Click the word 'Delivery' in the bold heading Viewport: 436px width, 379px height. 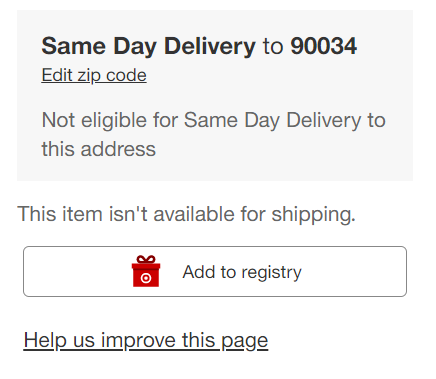coord(210,46)
